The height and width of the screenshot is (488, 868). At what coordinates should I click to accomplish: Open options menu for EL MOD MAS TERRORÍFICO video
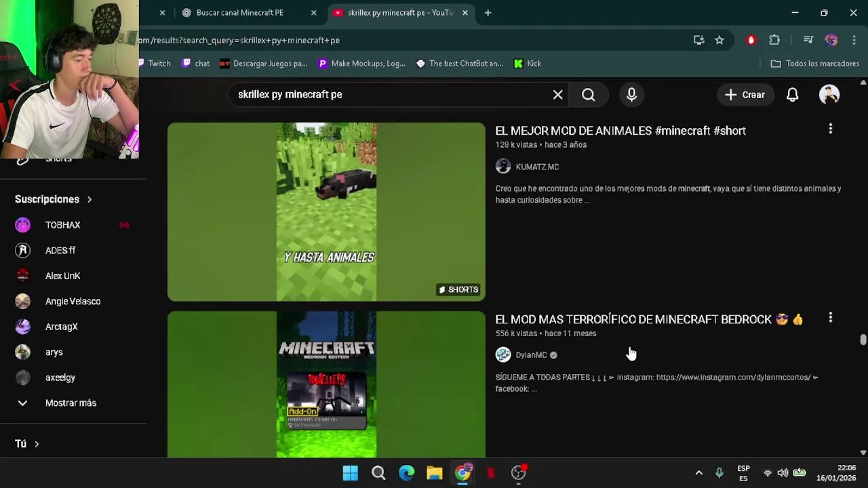click(830, 318)
